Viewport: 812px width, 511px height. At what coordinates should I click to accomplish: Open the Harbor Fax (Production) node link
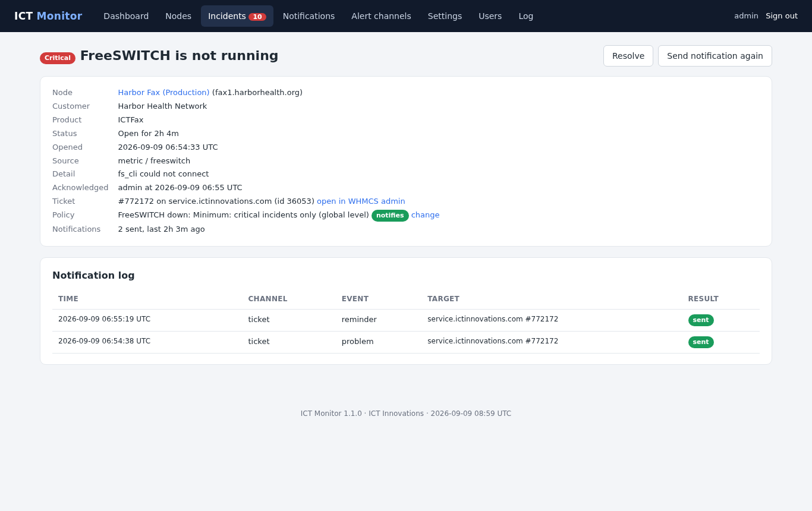point(163,93)
